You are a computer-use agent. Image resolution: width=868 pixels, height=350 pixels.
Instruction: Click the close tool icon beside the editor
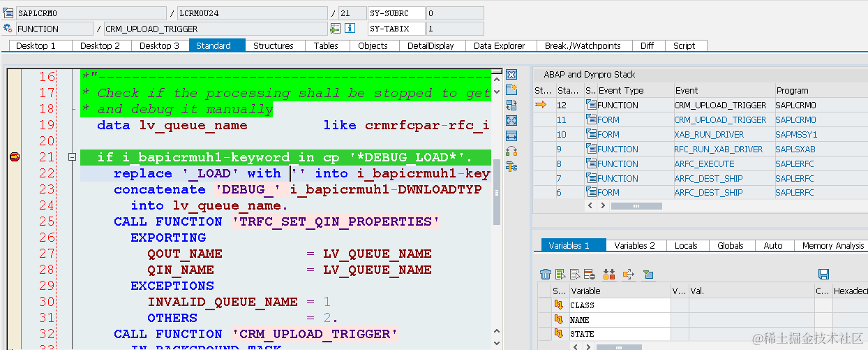511,75
